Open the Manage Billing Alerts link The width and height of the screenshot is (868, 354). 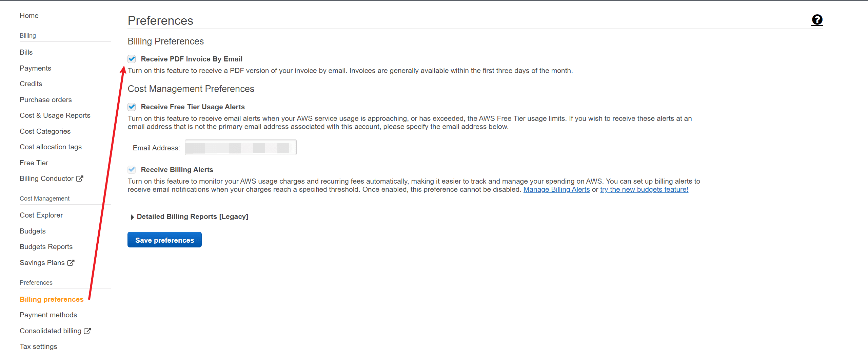tap(556, 189)
